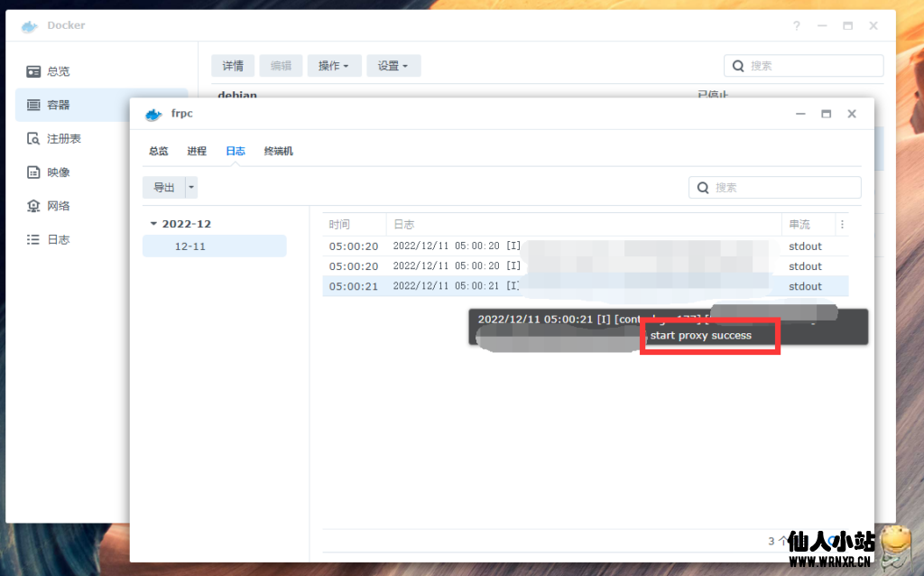Screen dimensions: 924x576
Task: Click the search magnifier in the log panel
Action: [703, 188]
